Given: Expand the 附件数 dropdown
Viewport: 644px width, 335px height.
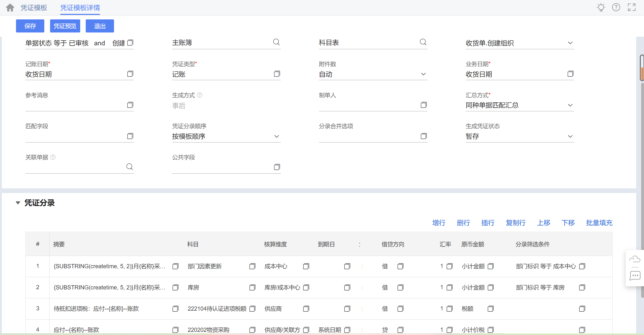Looking at the screenshot, I should point(423,74).
